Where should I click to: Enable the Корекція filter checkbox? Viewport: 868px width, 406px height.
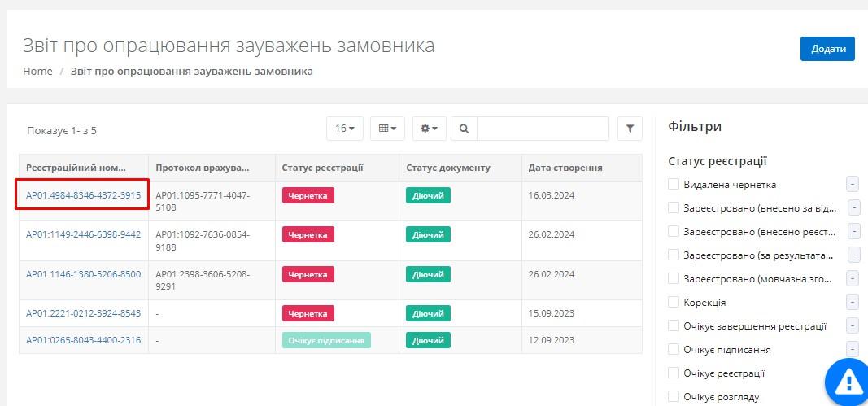pos(674,303)
